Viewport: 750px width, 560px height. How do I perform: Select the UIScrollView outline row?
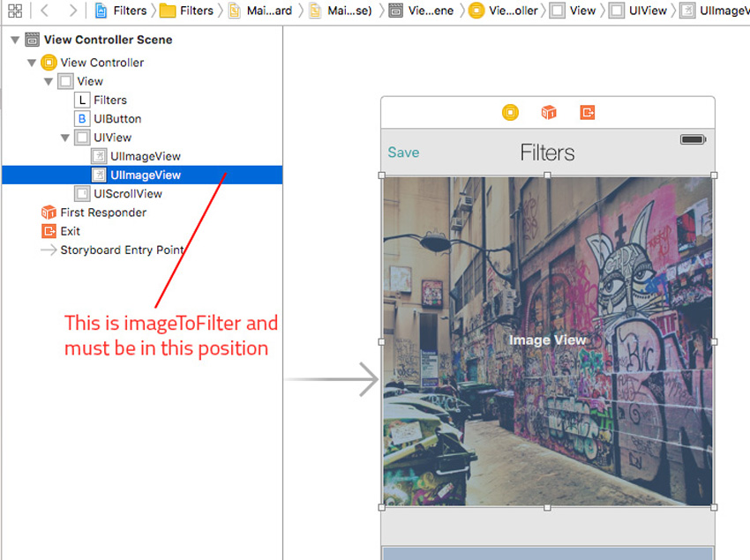pyautogui.click(x=142, y=194)
